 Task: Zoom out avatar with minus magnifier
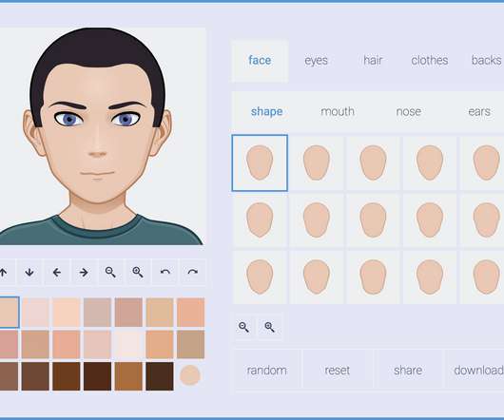110,273
